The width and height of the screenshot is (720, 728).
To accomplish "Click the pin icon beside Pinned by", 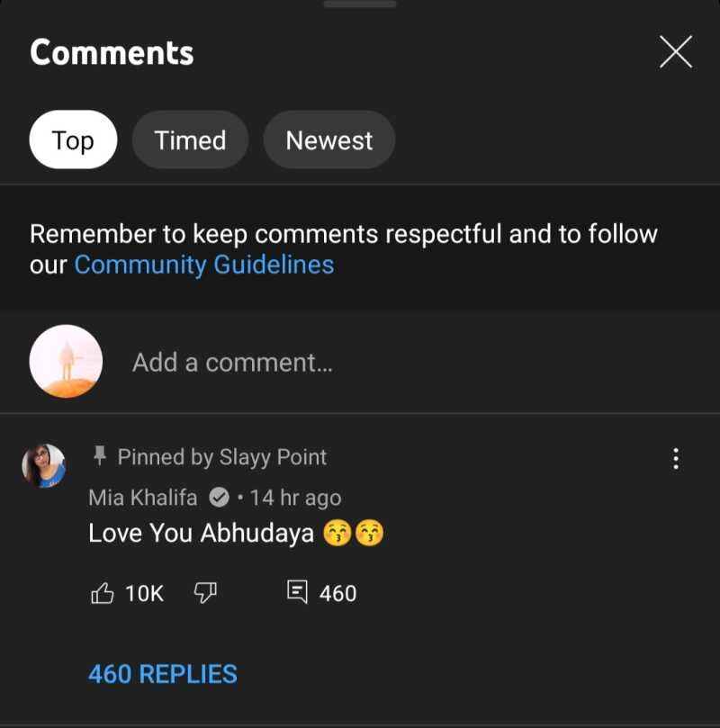I will click(101, 456).
